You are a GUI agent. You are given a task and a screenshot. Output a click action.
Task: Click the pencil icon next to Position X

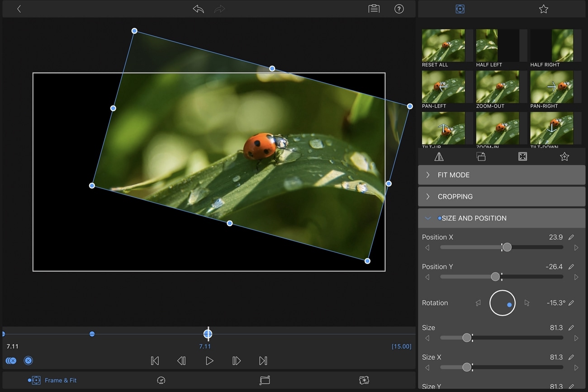tap(571, 237)
